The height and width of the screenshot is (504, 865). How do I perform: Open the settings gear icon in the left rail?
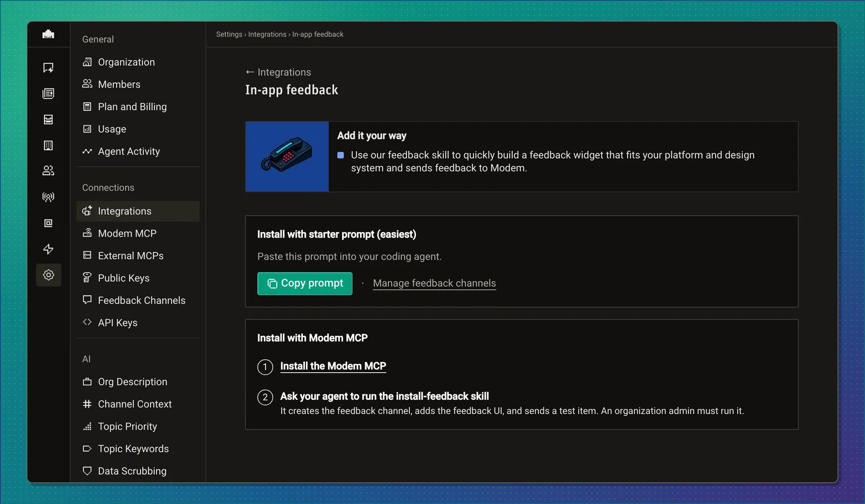(48, 275)
